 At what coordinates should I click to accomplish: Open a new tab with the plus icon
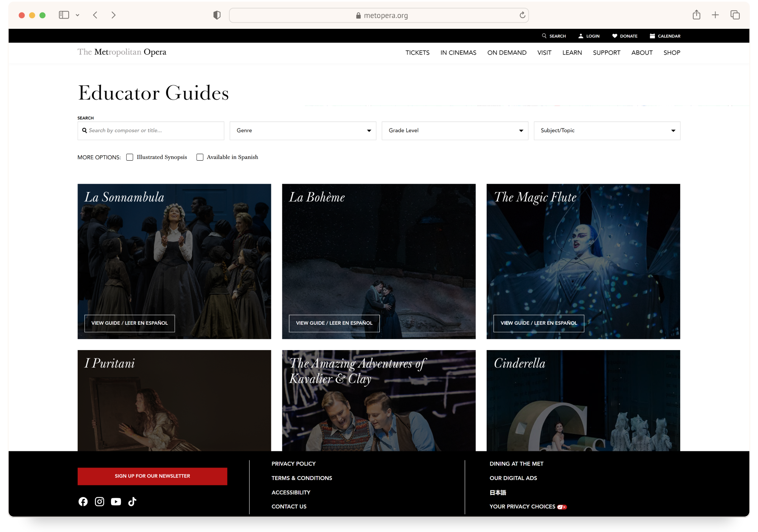[x=715, y=15]
